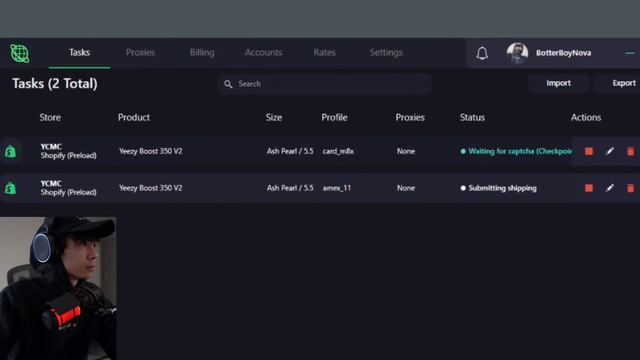This screenshot has width=640, height=360.
Task: Edit the card_m8x task
Action: (x=610, y=151)
